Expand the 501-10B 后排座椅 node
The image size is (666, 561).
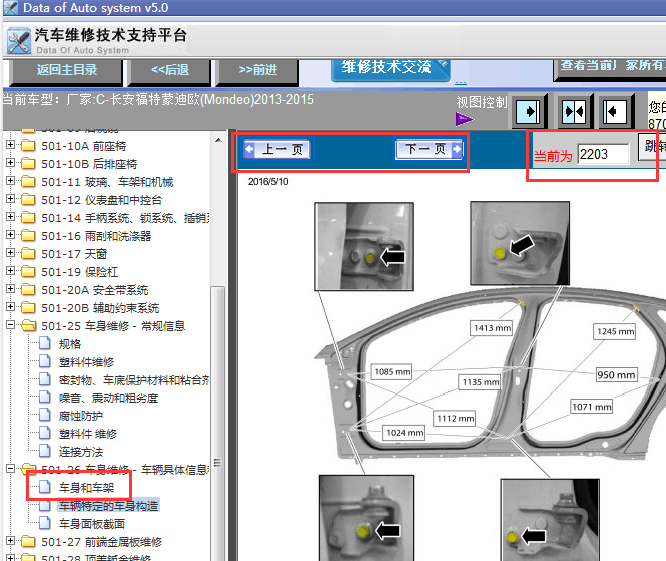(x=11, y=163)
